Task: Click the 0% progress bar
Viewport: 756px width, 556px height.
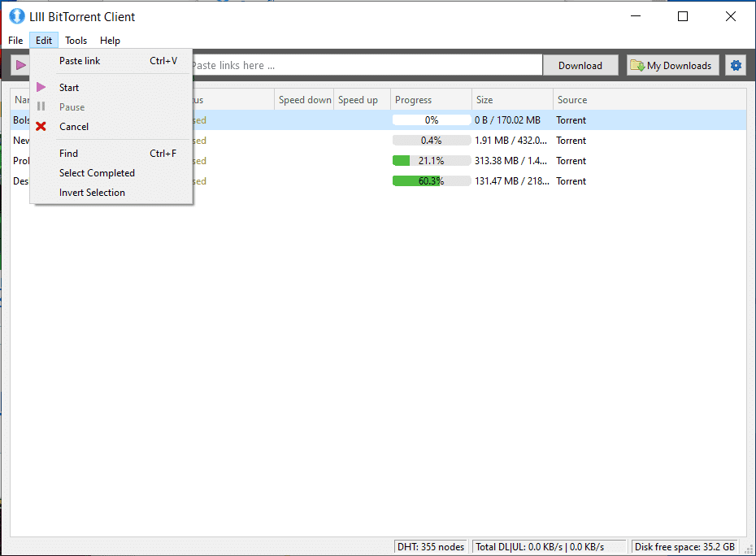Action: [x=432, y=120]
